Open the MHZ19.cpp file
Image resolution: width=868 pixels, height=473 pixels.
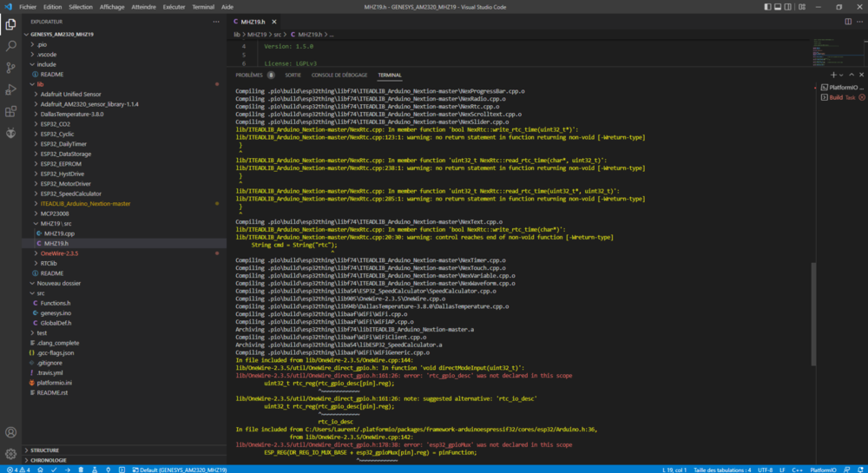click(124, 233)
